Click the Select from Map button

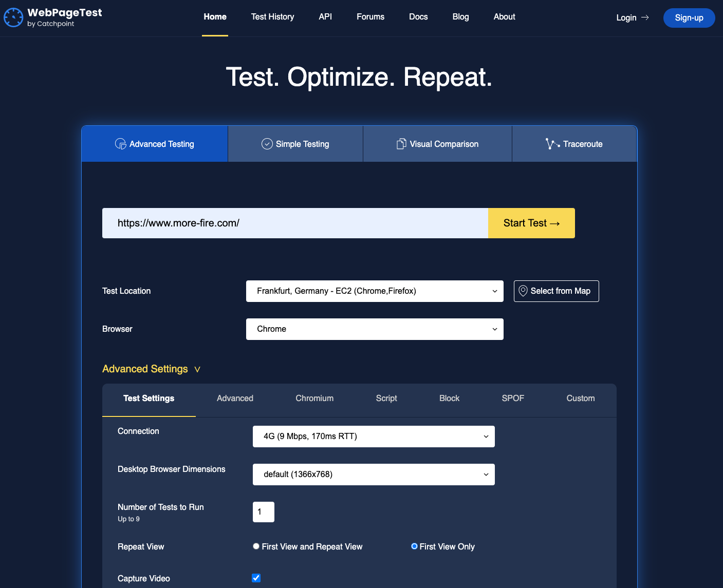[x=556, y=291]
